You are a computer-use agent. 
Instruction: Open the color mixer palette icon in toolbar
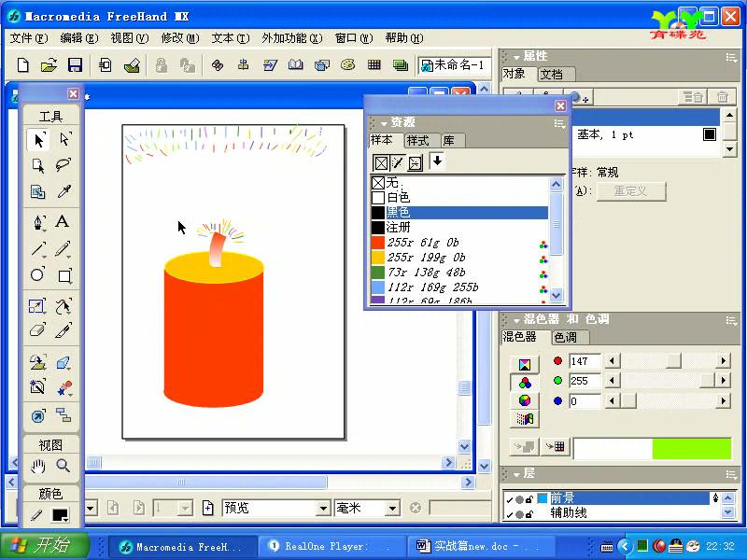347,64
